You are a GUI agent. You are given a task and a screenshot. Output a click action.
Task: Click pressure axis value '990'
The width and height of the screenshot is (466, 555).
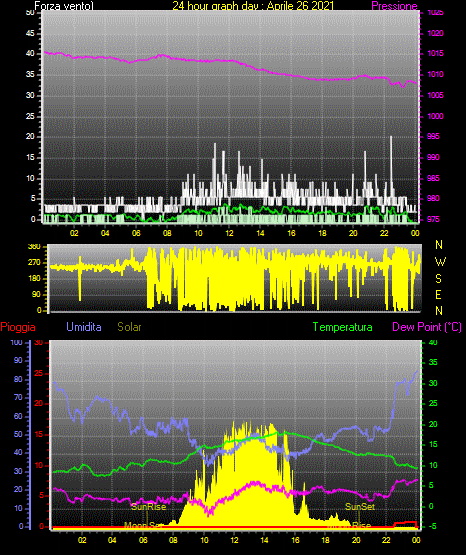point(433,157)
